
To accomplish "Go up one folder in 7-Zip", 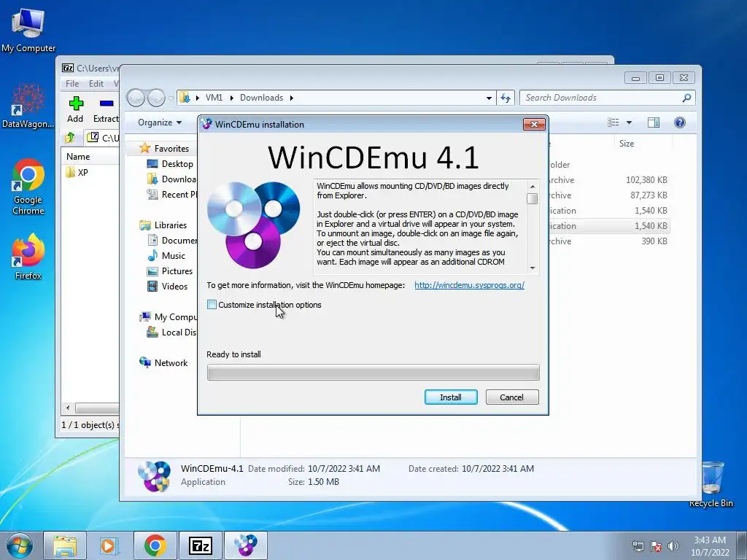I will 70,138.
